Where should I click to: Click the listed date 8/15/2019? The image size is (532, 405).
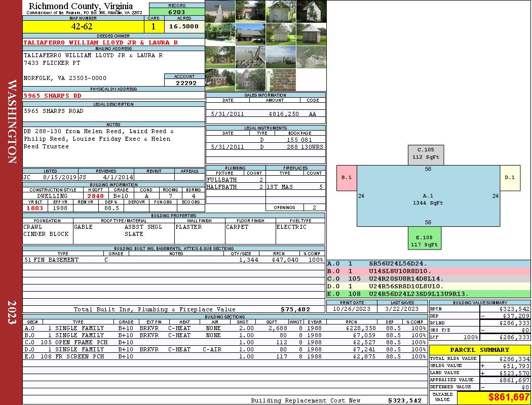60,177
